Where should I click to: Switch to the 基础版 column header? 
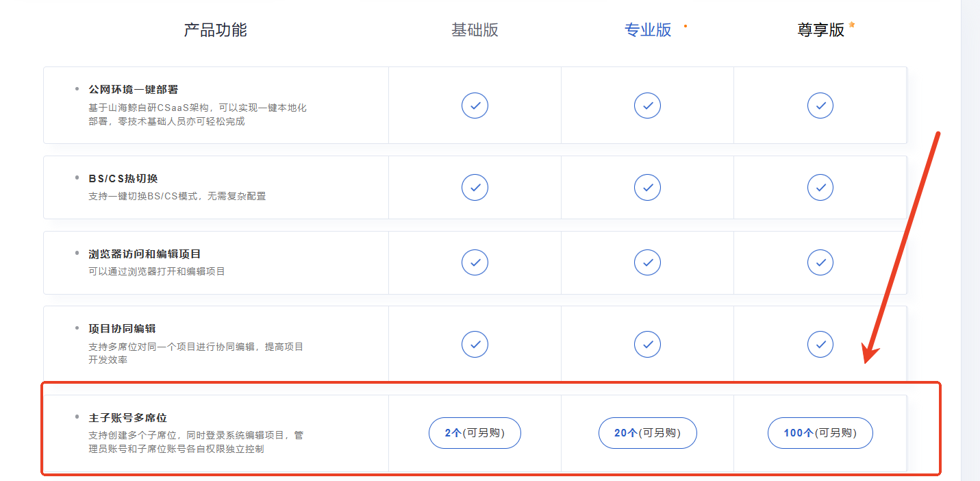pos(475,30)
